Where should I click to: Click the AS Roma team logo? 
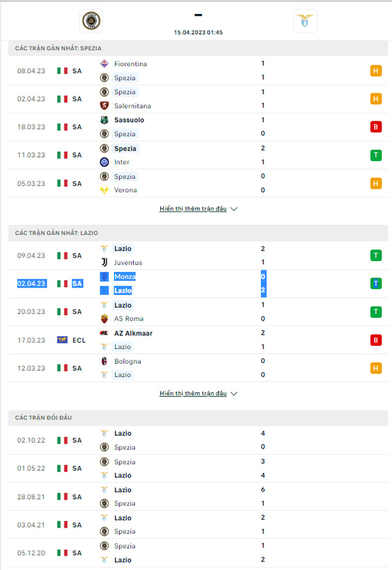tap(104, 319)
